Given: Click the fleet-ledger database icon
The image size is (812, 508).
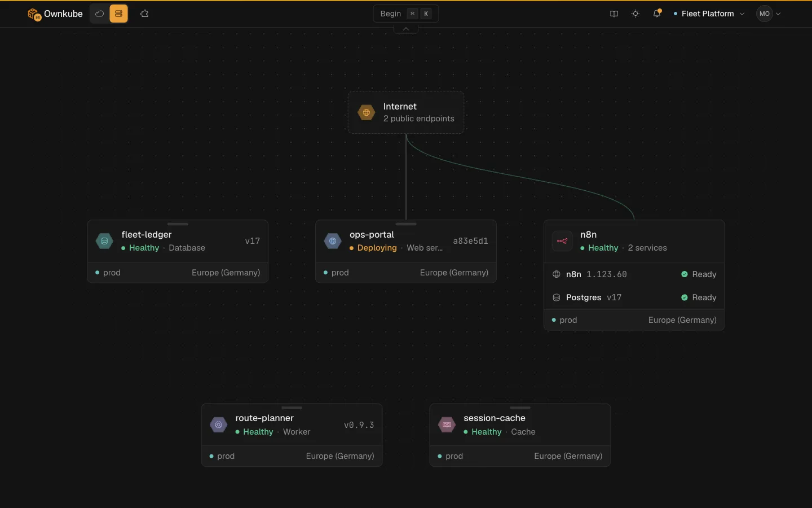Looking at the screenshot, I should coord(104,241).
